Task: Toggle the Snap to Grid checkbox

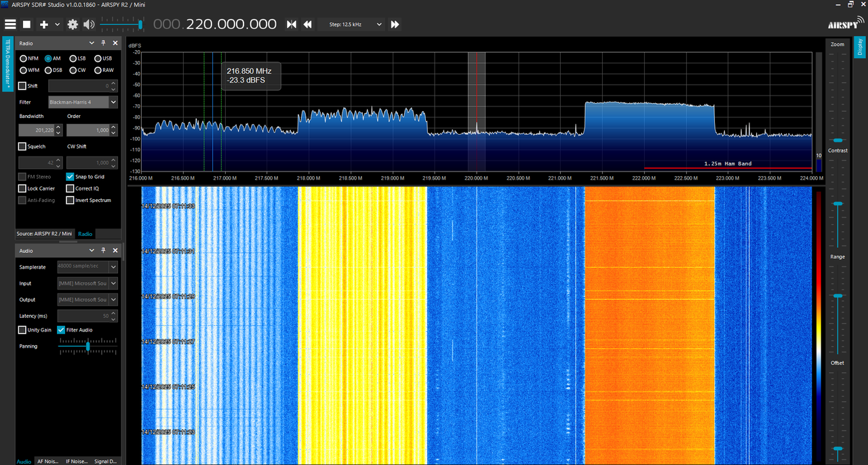Action: (x=70, y=176)
